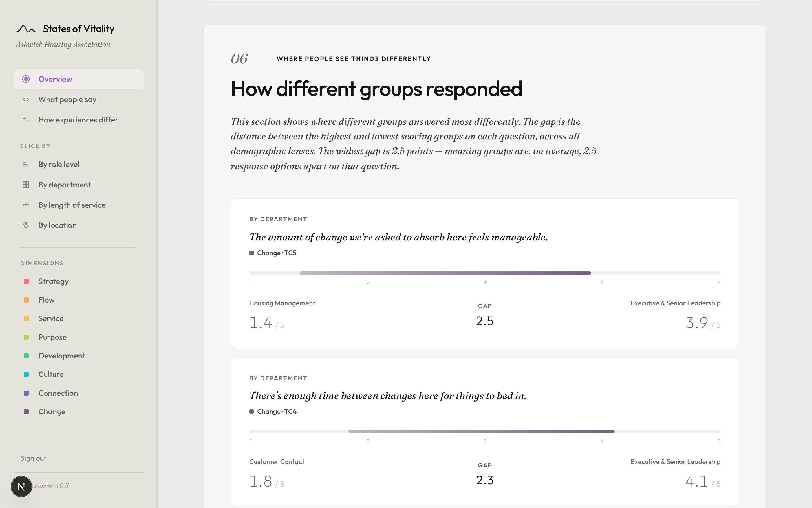The image size is (812, 508).
Task: Click the round N badge icon
Action: pos(21,486)
